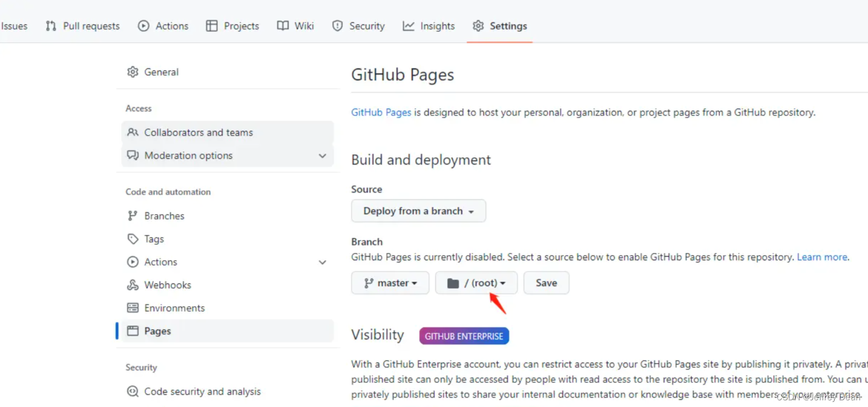Click the Collaborators and teams people icon
Screen dimensions: 868x407
133,132
